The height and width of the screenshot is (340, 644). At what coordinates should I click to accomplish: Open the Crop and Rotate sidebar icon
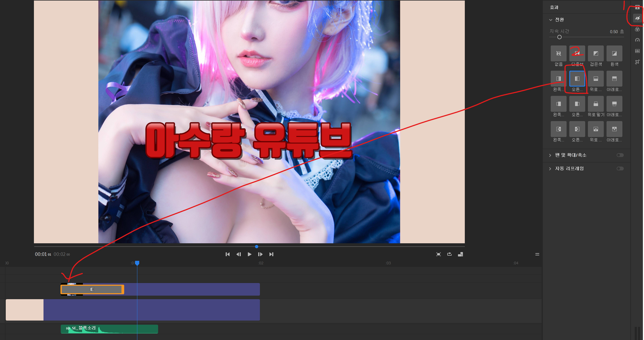[637, 62]
